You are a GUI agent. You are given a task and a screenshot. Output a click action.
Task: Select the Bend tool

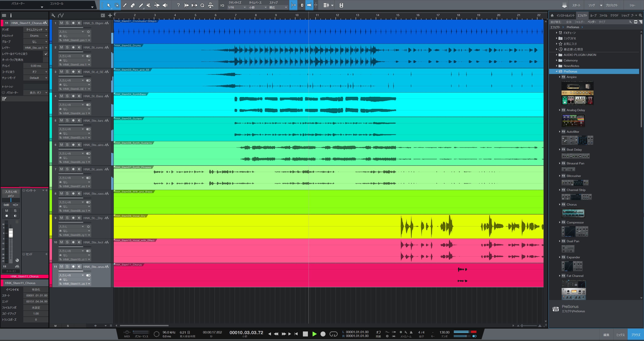pyautogui.click(x=157, y=5)
